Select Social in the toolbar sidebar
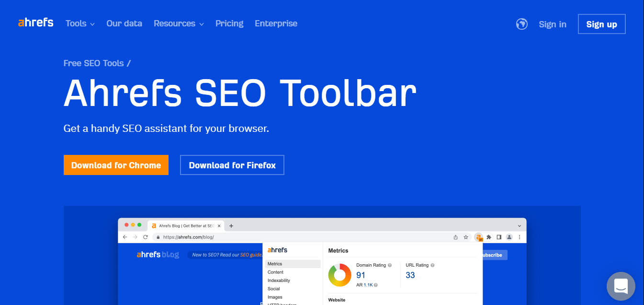This screenshot has height=305, width=644. click(274, 289)
